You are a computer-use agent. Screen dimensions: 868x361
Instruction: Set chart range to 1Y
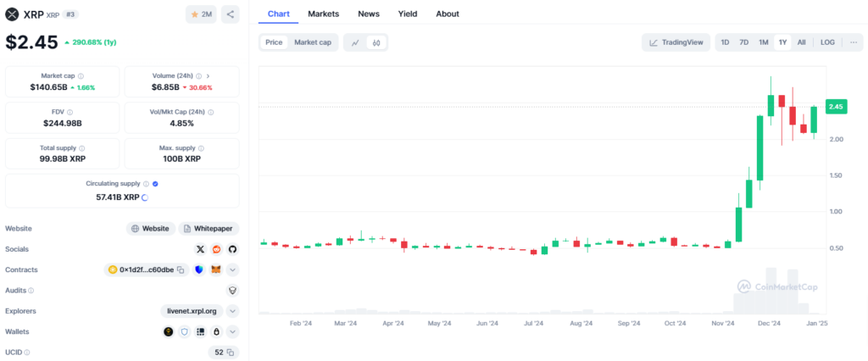click(x=782, y=42)
